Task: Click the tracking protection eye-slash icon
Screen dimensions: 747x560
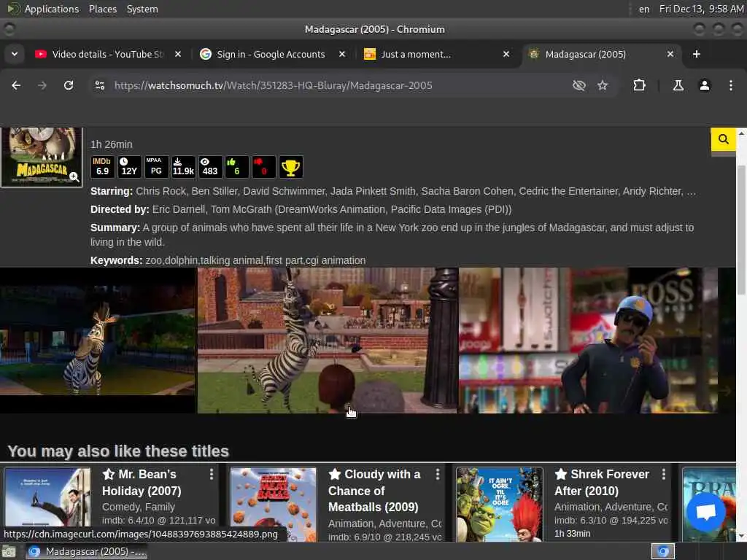Action: coord(578,85)
